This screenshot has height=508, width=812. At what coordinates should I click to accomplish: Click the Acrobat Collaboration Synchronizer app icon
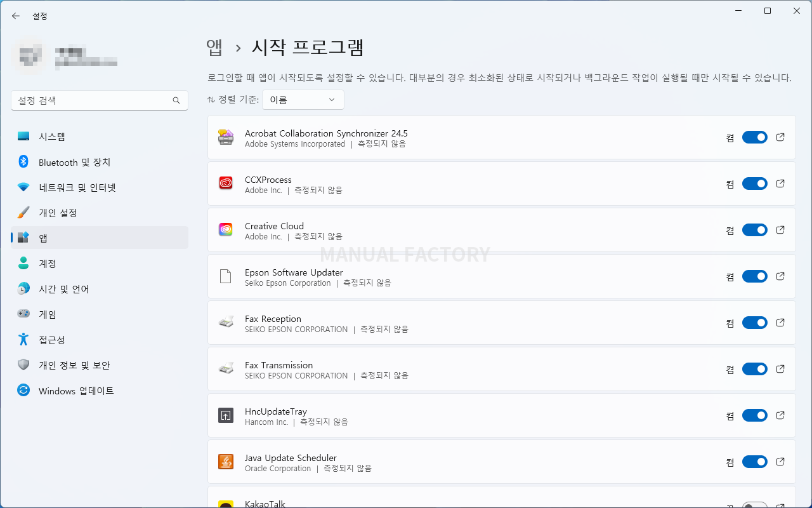226,137
